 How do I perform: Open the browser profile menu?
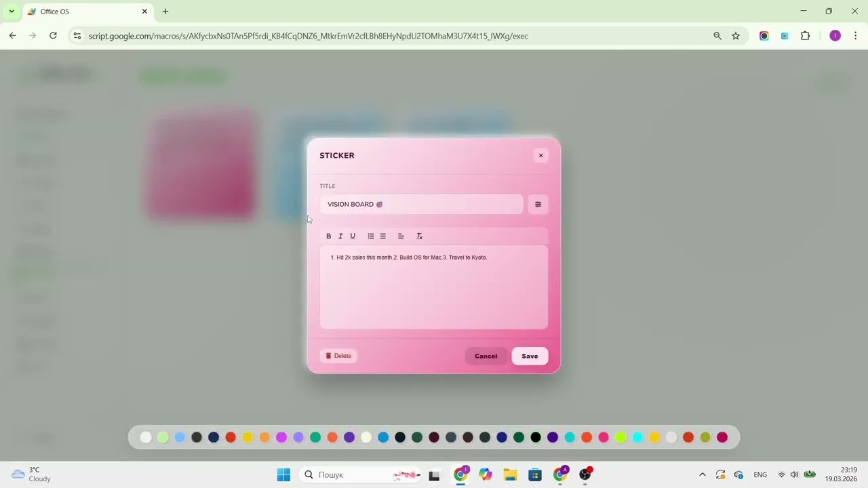835,36
